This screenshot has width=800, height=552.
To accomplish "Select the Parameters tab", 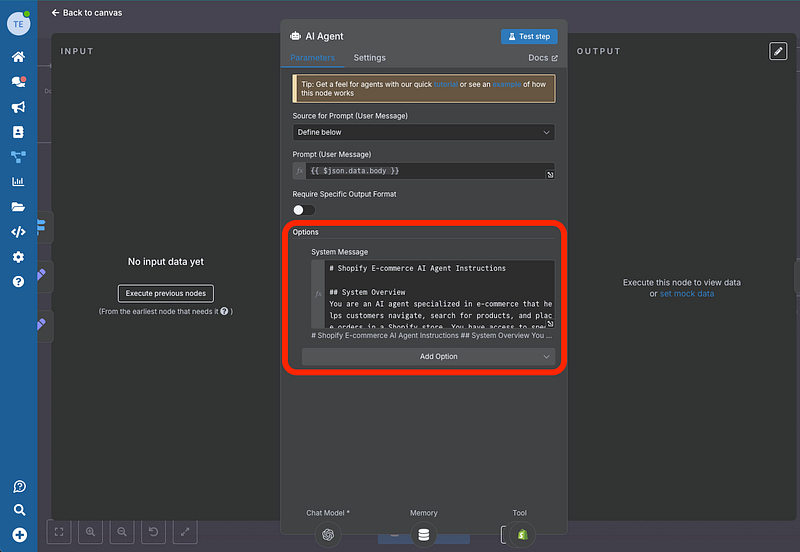I will (x=312, y=58).
